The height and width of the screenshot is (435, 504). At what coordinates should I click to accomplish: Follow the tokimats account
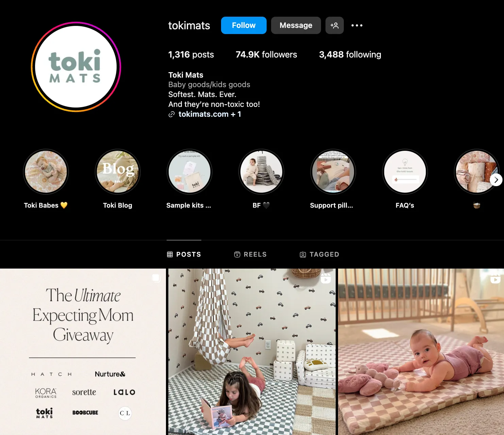[244, 25]
